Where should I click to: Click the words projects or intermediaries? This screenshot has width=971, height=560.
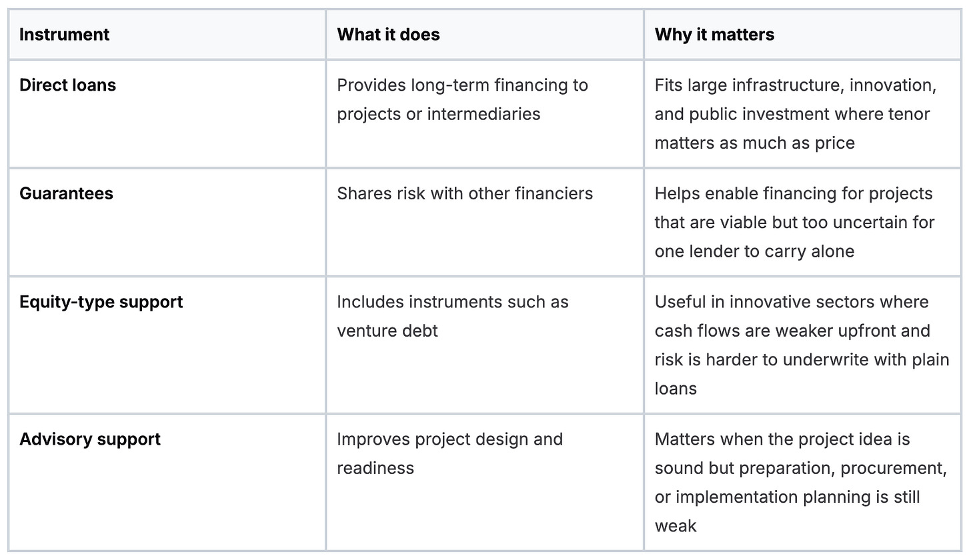point(438,114)
